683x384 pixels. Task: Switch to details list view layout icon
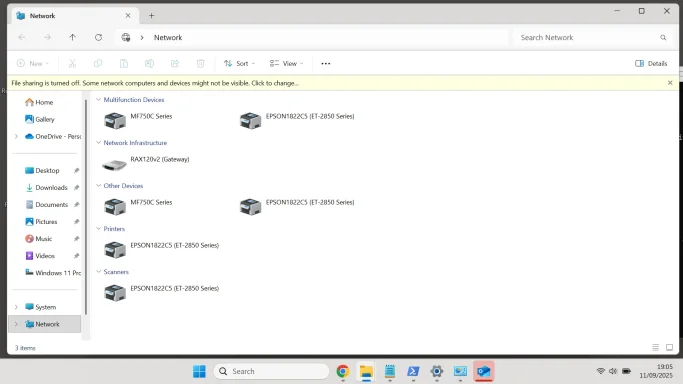[656, 347]
